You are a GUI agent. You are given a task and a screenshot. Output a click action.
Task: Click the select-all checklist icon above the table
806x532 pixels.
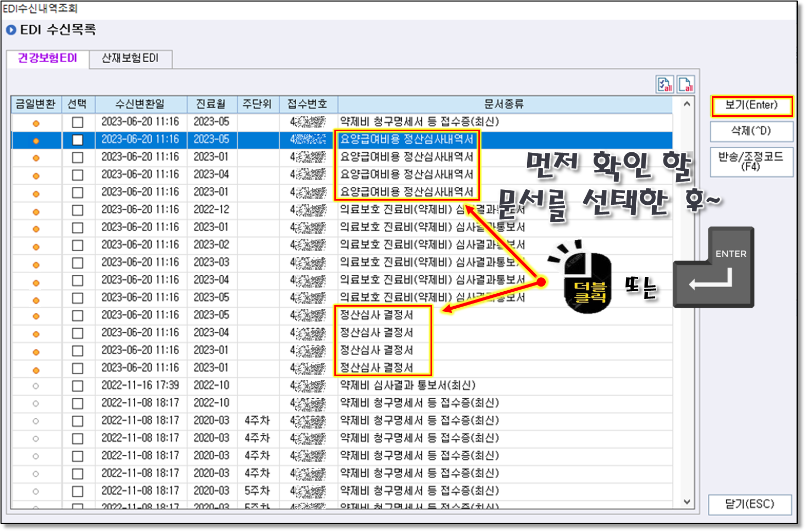pos(665,84)
